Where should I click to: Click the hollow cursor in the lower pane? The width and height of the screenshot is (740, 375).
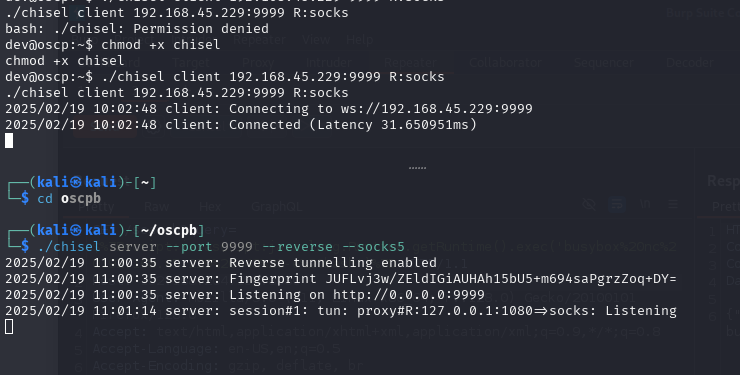pyautogui.click(x=9, y=326)
